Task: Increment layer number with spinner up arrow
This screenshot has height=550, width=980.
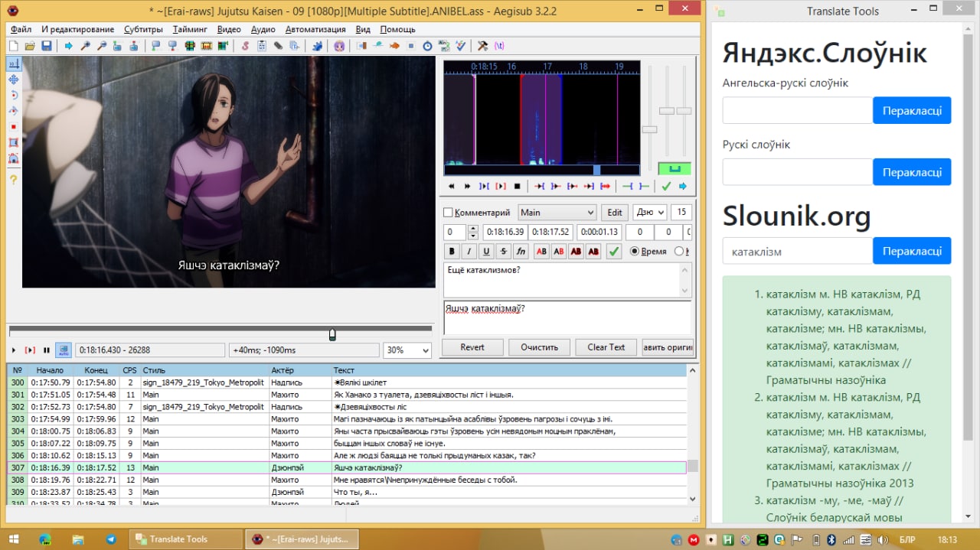Action: (x=473, y=228)
